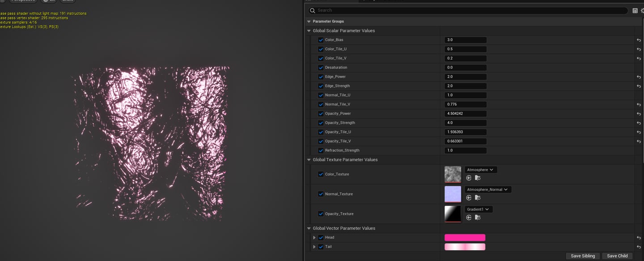Expand the Tail vector parameter
The width and height of the screenshot is (644, 261).
pyautogui.click(x=314, y=247)
